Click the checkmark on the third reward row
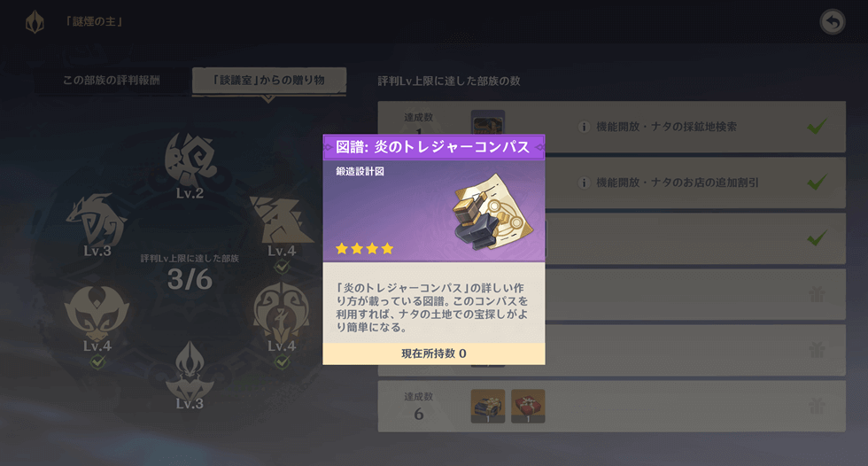The width and height of the screenshot is (868, 466). pos(817,238)
